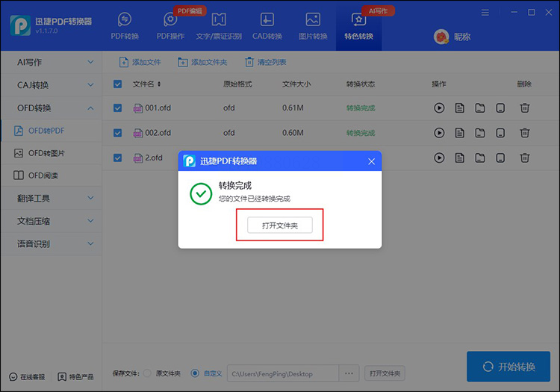Expand the 文档压缩 section
560x392 pixels.
[x=52, y=221]
